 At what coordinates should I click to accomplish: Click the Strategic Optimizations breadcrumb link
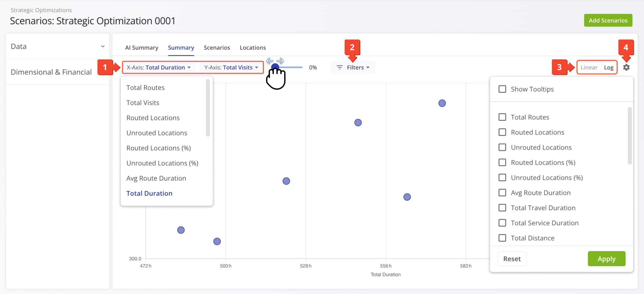click(41, 10)
